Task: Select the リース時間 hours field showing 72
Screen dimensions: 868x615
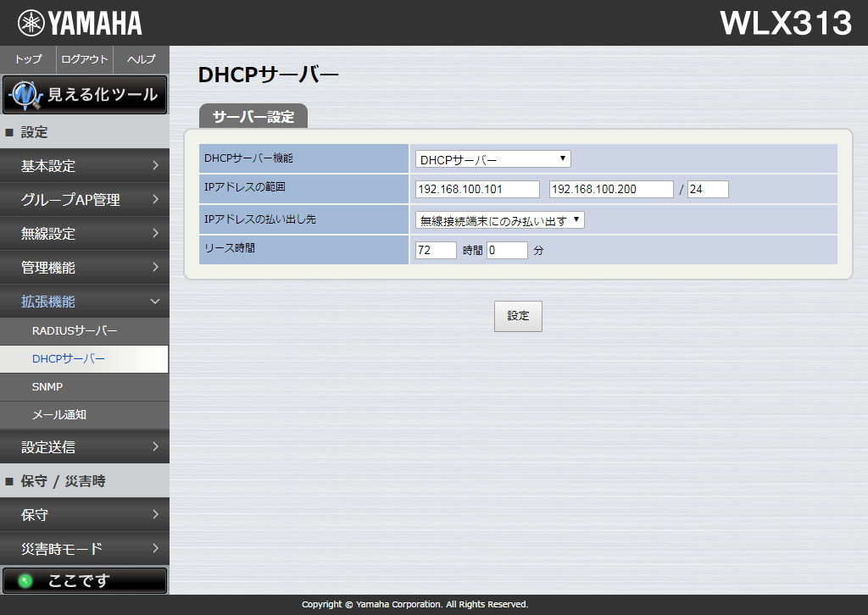Action: [x=435, y=249]
